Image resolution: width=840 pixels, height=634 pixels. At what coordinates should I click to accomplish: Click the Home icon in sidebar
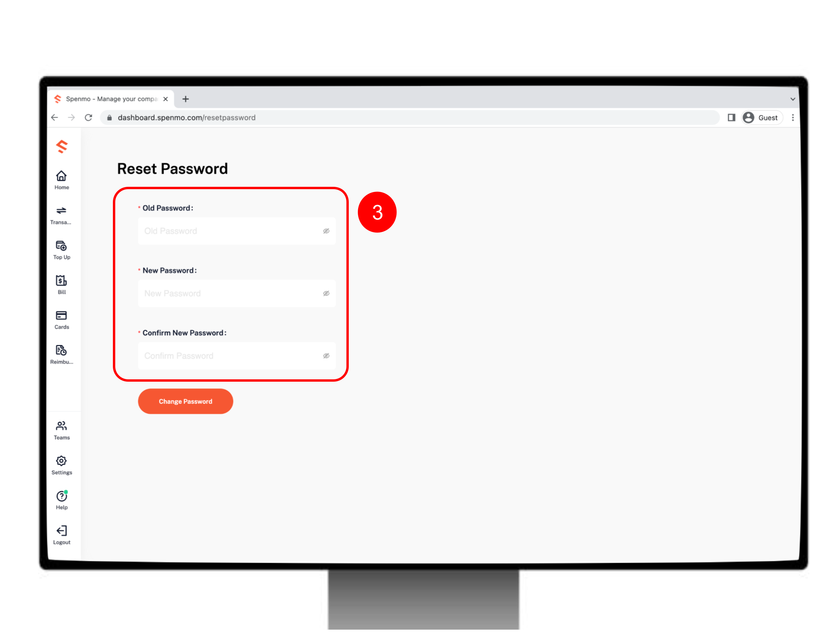[61, 176]
